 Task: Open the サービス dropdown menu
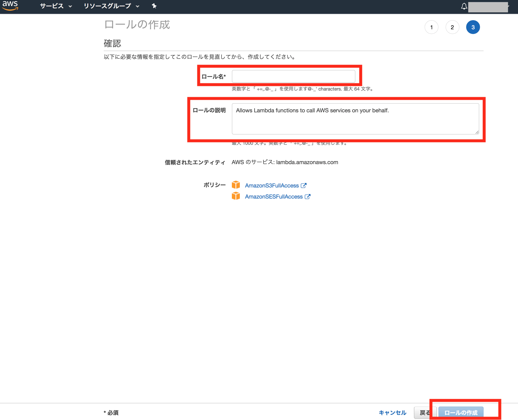point(56,6)
